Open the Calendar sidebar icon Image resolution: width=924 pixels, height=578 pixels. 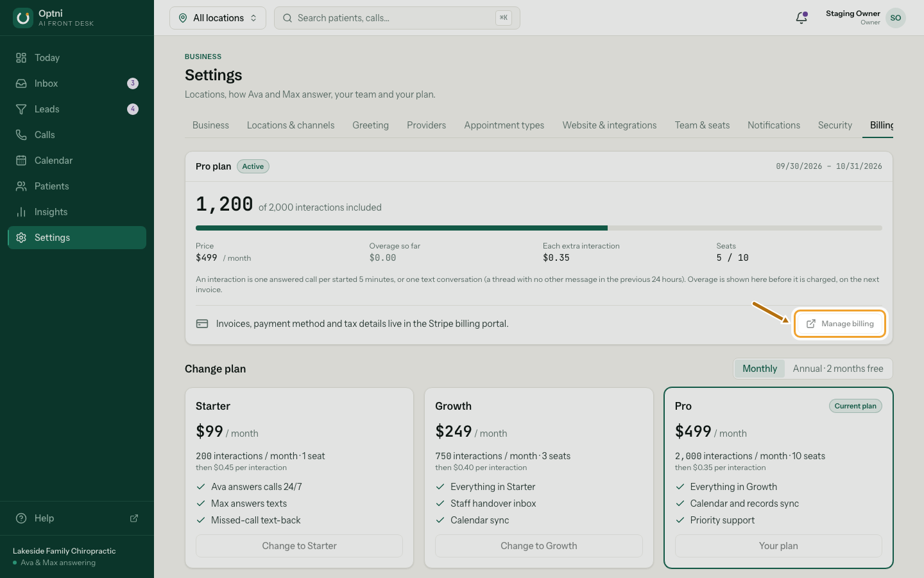pyautogui.click(x=21, y=161)
